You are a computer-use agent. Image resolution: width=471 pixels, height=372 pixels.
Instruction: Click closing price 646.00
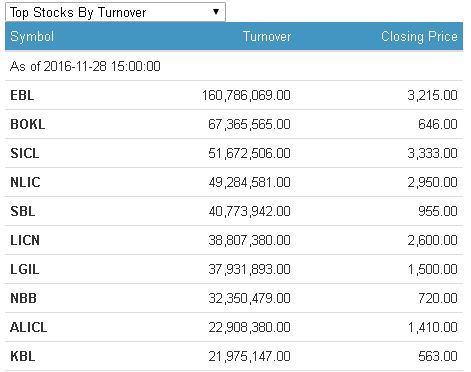click(x=438, y=124)
